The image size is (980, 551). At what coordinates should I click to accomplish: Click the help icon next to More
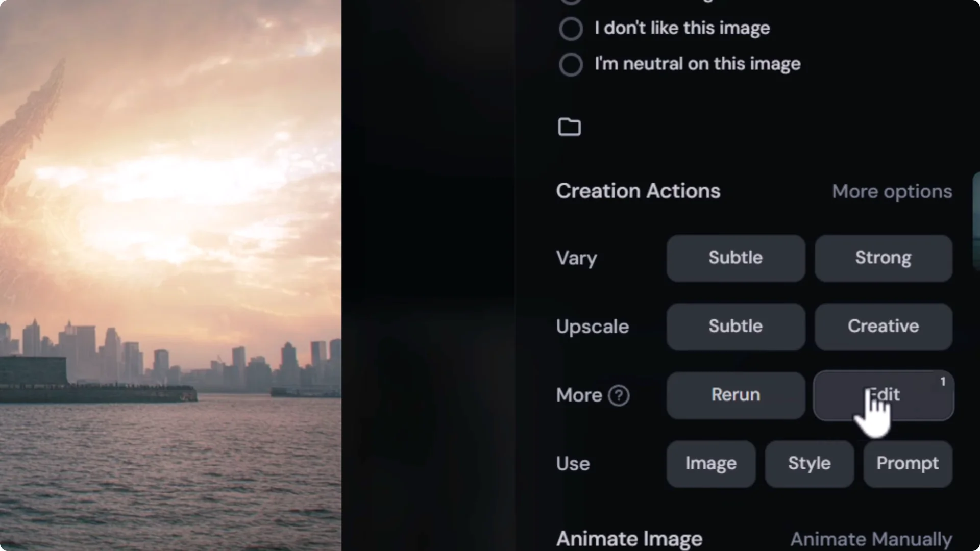click(x=619, y=395)
